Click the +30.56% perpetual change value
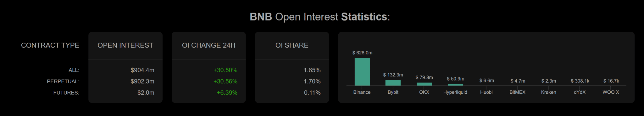The height and width of the screenshot is (116, 644). point(225,81)
